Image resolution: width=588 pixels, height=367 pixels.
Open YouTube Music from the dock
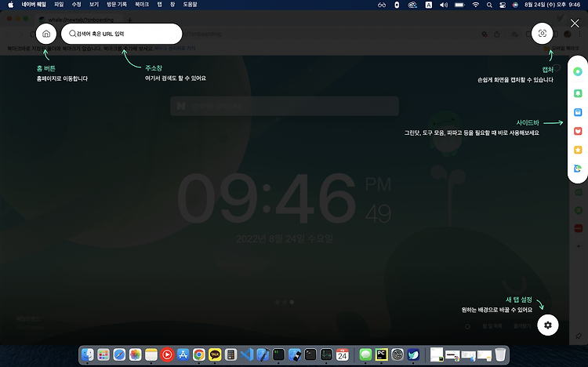pyautogui.click(x=167, y=354)
